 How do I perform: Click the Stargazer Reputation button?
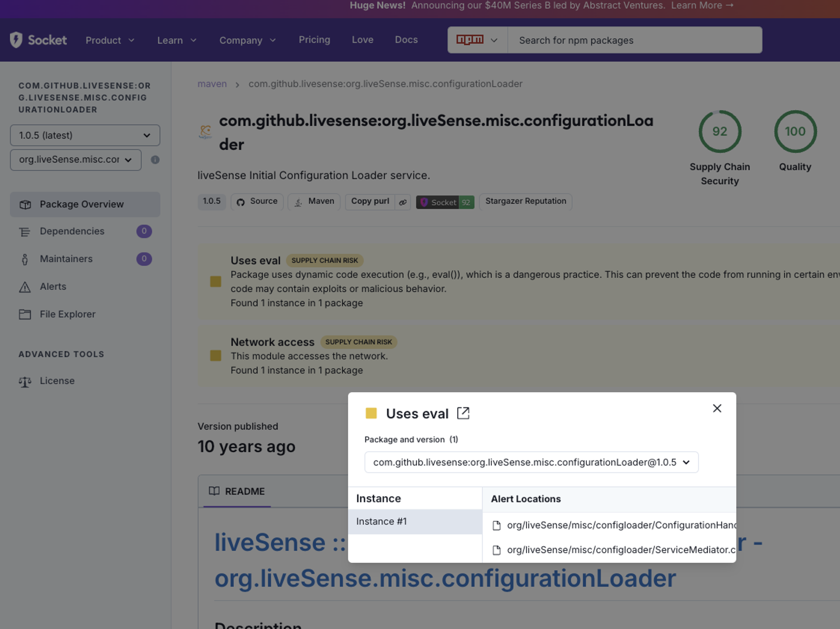(x=526, y=202)
